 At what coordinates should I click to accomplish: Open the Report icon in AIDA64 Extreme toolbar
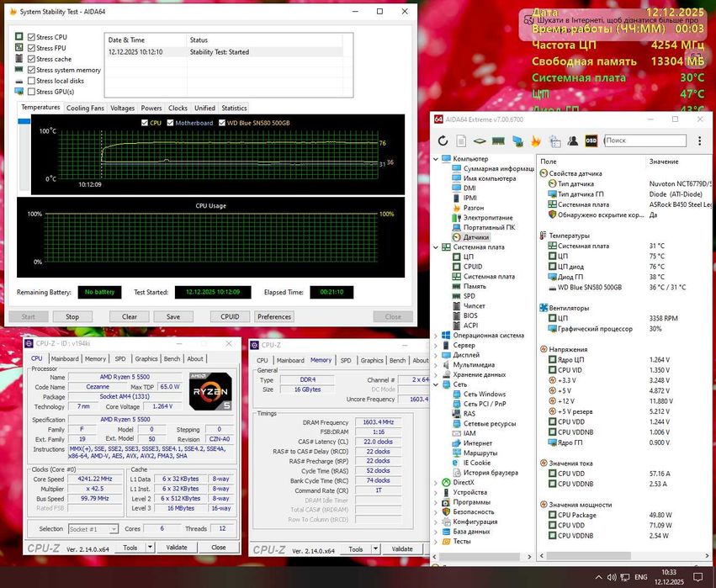461,140
